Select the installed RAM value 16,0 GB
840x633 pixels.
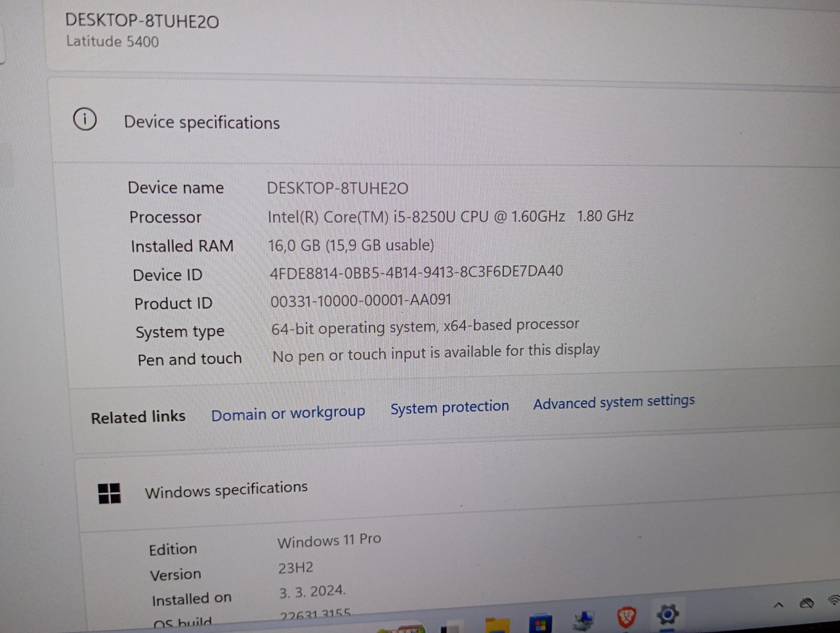350,246
